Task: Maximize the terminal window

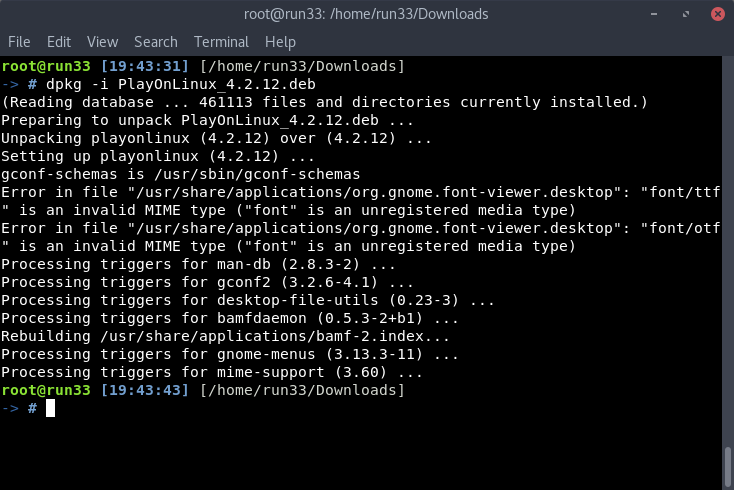Action: [x=686, y=14]
